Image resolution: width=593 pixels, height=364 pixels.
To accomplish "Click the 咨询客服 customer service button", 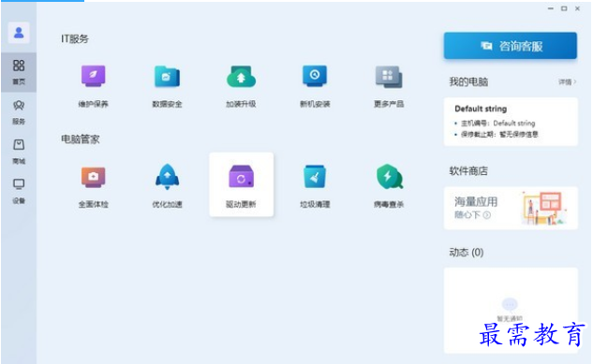I will point(511,46).
